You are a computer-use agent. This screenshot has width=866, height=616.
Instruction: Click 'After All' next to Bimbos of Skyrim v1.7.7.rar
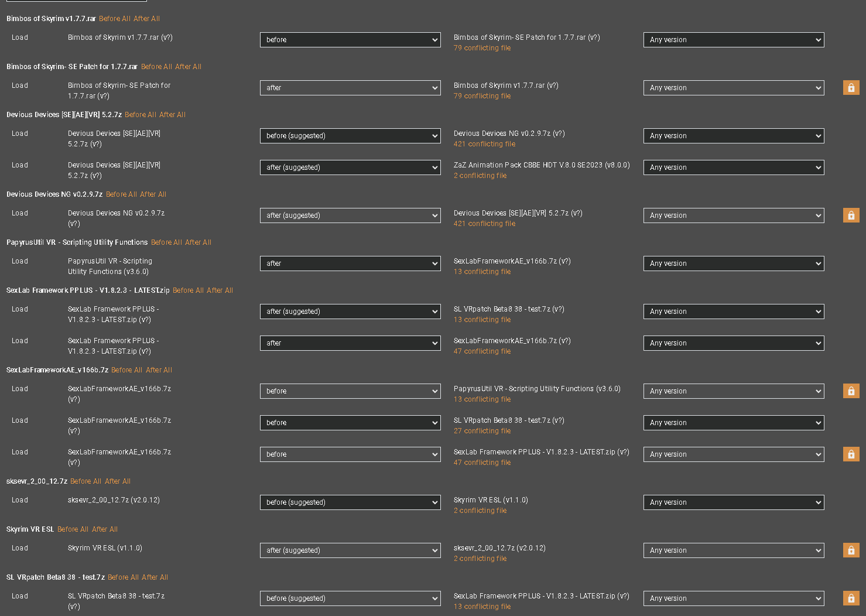coord(146,19)
